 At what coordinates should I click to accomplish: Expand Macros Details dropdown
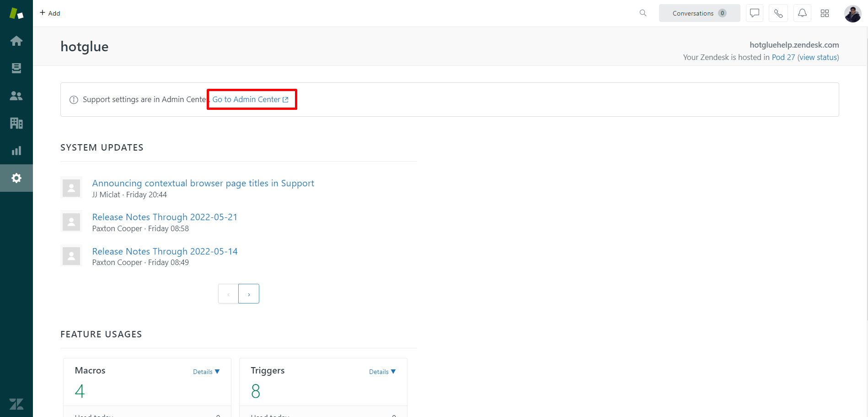coord(206,372)
